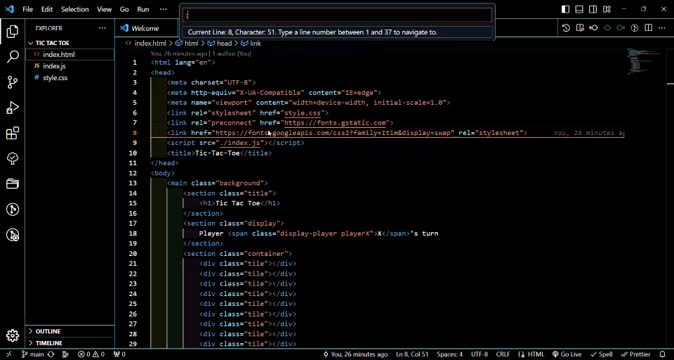Change UTF-8 encoding in status bar
This screenshot has width=674, height=360.
click(x=480, y=354)
